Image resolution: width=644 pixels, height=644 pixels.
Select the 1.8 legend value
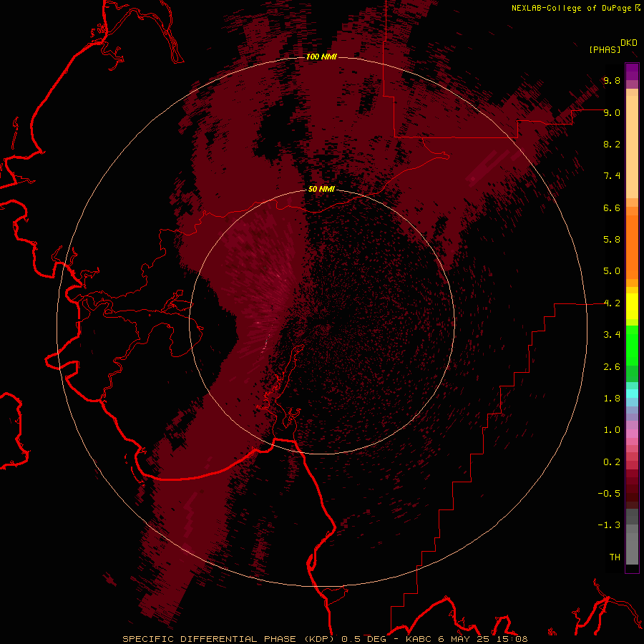pyautogui.click(x=612, y=399)
